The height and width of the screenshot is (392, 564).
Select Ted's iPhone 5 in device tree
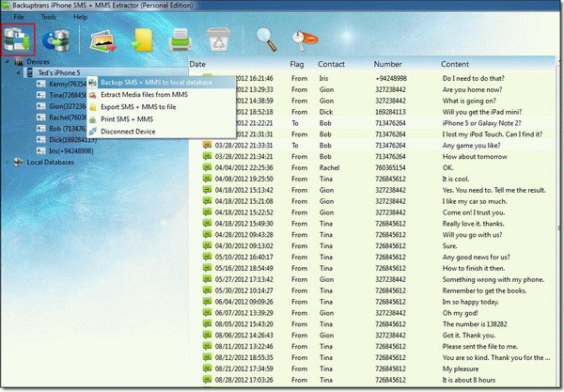pos(59,72)
